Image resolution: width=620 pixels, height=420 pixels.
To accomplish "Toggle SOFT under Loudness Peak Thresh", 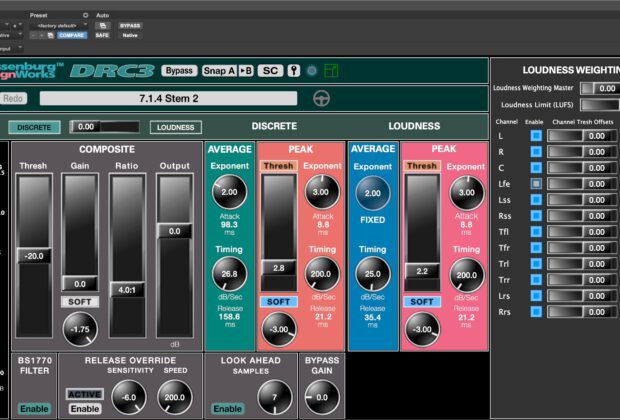I will (x=422, y=302).
